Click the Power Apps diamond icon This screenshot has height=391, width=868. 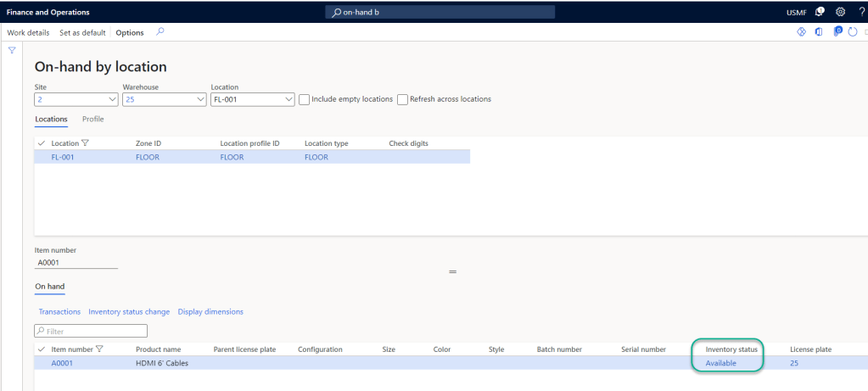pyautogui.click(x=800, y=32)
